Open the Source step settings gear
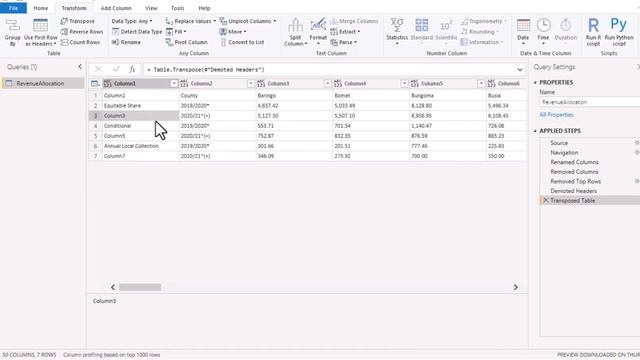The height and width of the screenshot is (360, 640). point(637,143)
